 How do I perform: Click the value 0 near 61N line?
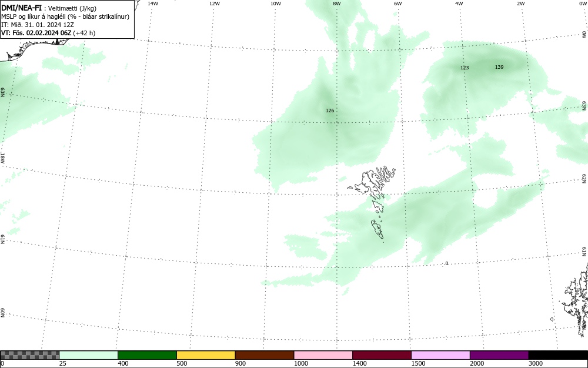click(447, 263)
